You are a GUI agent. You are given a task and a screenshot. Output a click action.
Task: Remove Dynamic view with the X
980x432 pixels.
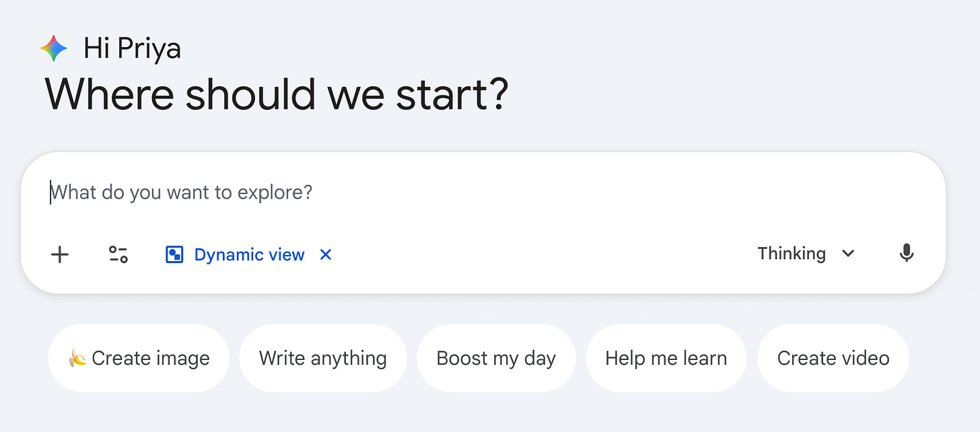[x=326, y=254]
